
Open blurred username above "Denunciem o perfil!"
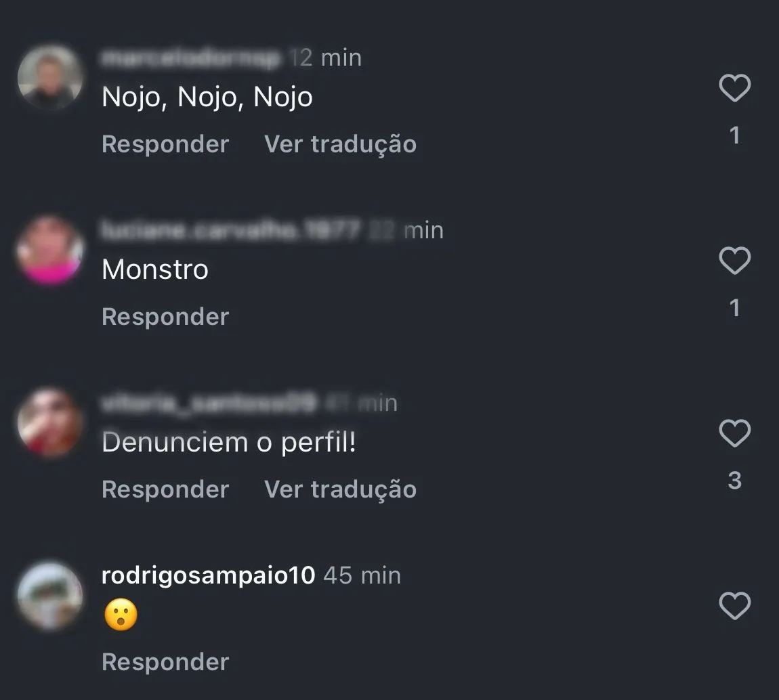[209, 403]
